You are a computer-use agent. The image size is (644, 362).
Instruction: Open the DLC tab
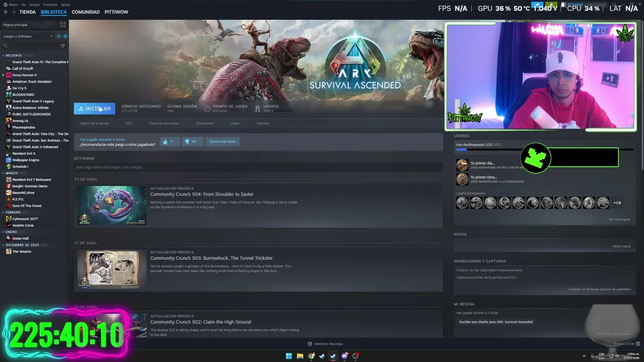pos(129,123)
